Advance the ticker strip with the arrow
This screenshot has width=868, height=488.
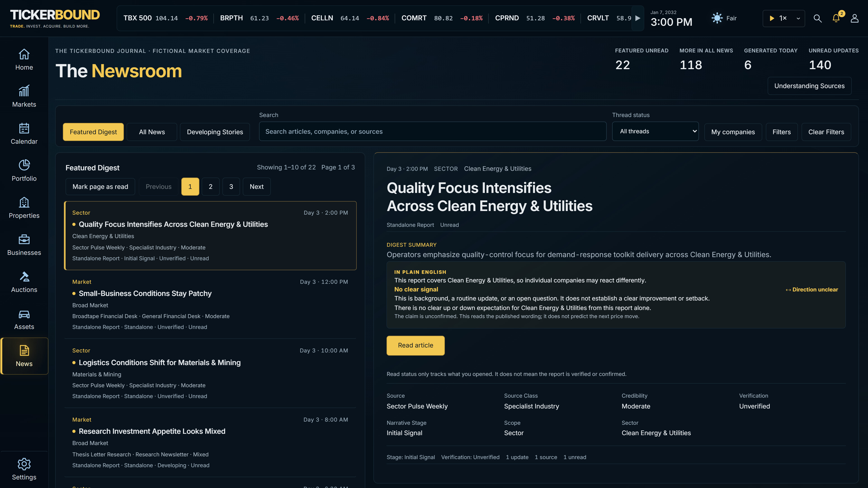(637, 18)
